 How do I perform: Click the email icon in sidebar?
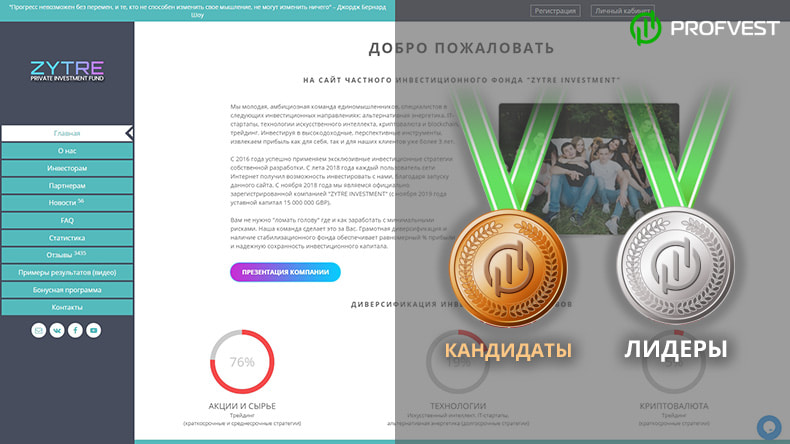click(x=39, y=330)
